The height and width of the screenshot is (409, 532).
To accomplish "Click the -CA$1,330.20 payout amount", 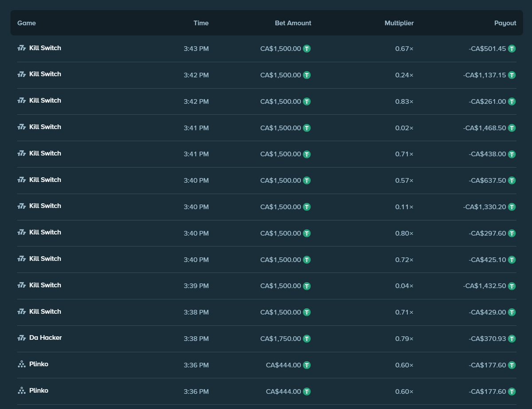I will pyautogui.click(x=485, y=207).
